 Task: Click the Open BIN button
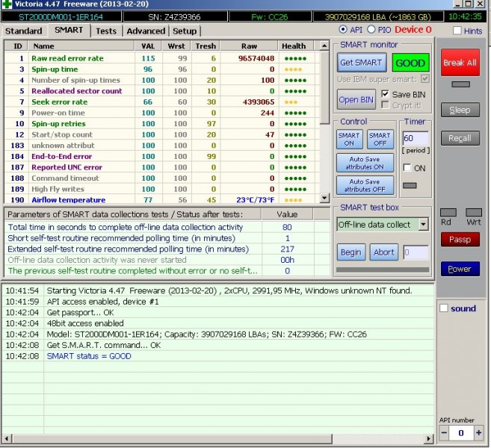click(356, 99)
